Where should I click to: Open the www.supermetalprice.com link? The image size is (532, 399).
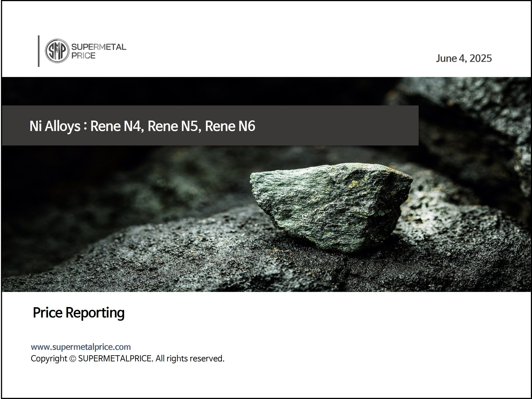tap(81, 347)
